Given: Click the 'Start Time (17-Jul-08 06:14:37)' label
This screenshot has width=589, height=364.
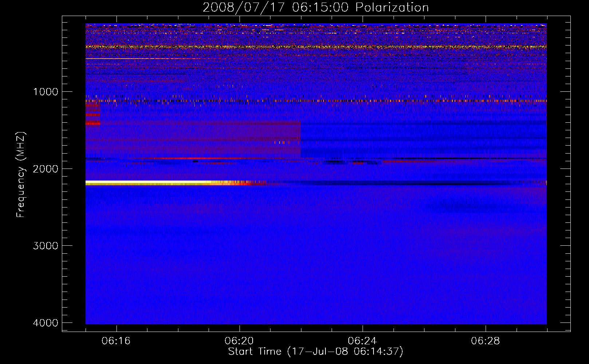Looking at the screenshot, I should click(316, 352).
